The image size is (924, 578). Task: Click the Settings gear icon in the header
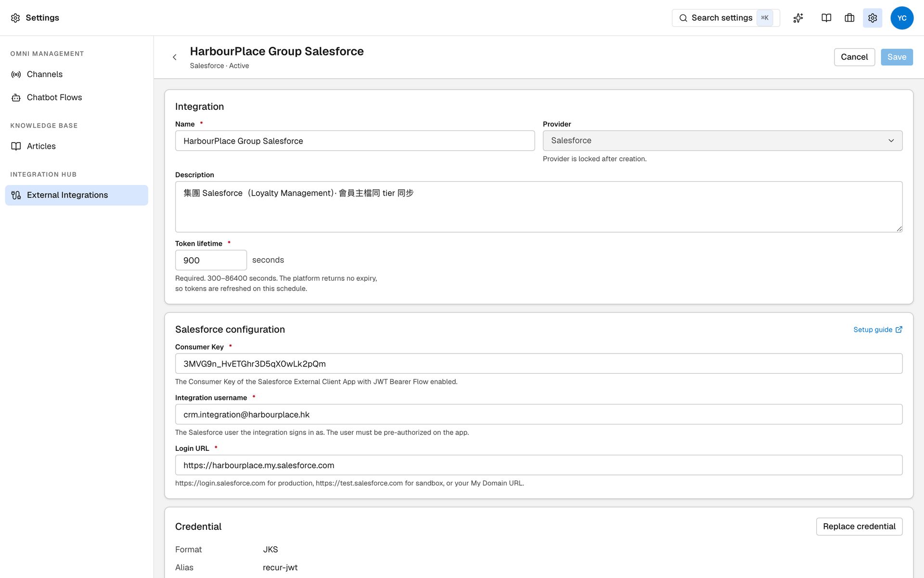click(15, 18)
